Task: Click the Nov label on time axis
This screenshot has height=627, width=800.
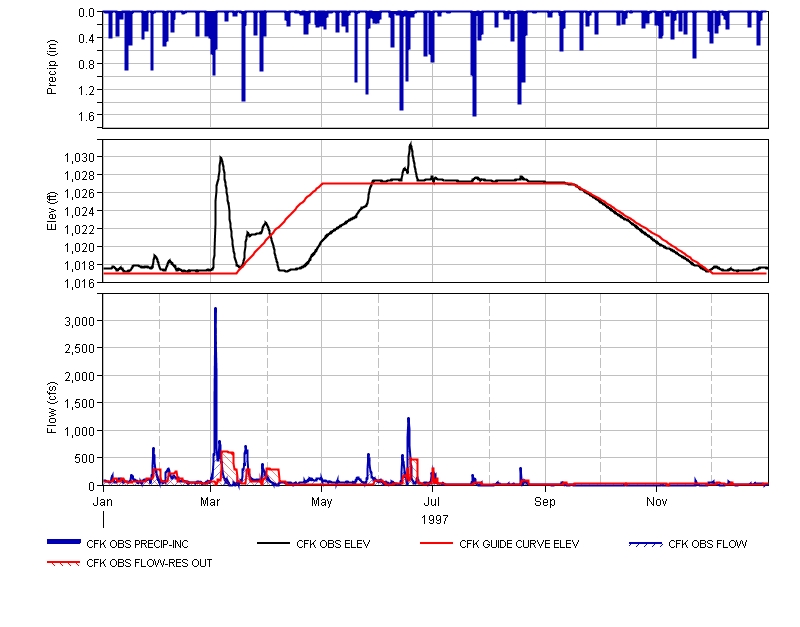Action: click(657, 501)
